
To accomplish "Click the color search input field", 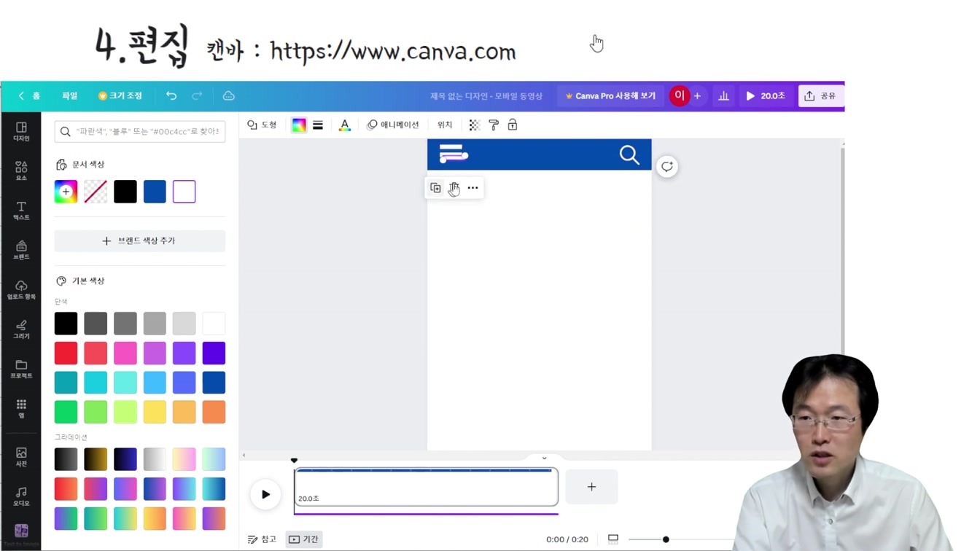I will pyautogui.click(x=140, y=131).
